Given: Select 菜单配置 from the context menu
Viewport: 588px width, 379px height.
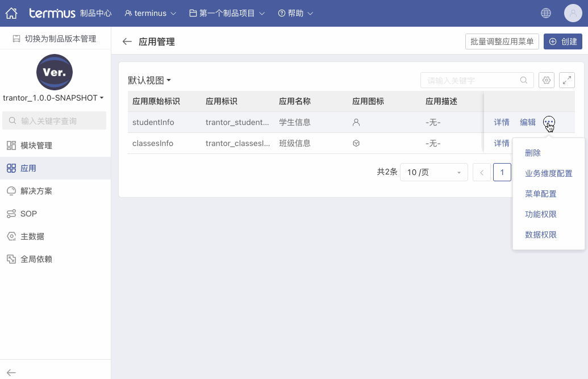Looking at the screenshot, I should point(540,194).
